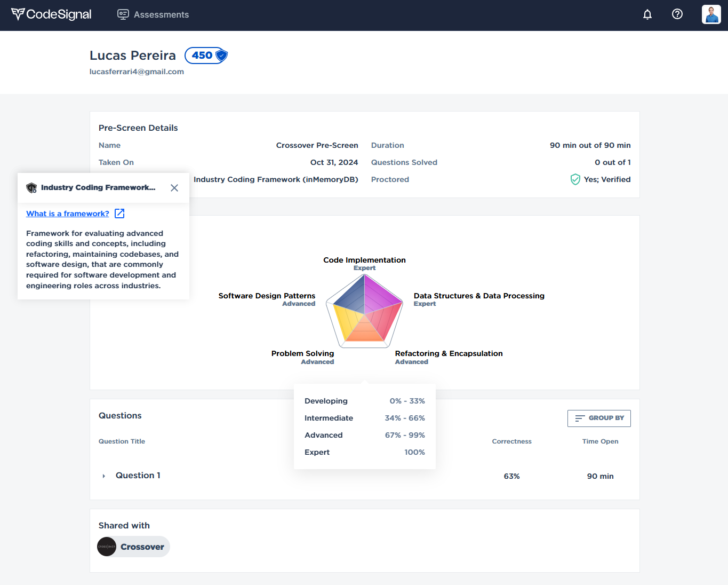Open the Group By dropdown
728x585 pixels.
click(599, 418)
